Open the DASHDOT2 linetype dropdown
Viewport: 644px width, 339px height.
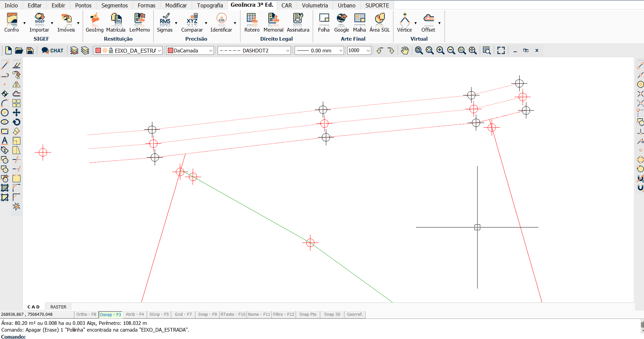[288, 50]
